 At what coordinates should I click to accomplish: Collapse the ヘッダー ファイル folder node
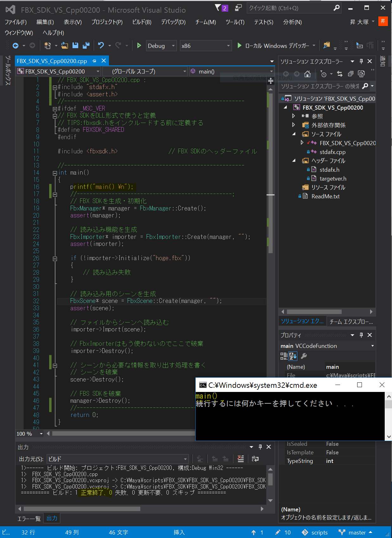(294, 160)
